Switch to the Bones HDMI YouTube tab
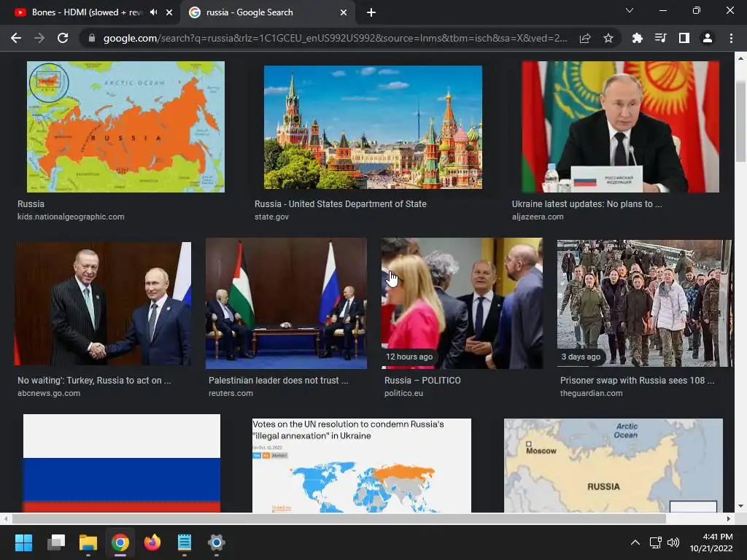This screenshot has height=560, width=747. (x=90, y=12)
